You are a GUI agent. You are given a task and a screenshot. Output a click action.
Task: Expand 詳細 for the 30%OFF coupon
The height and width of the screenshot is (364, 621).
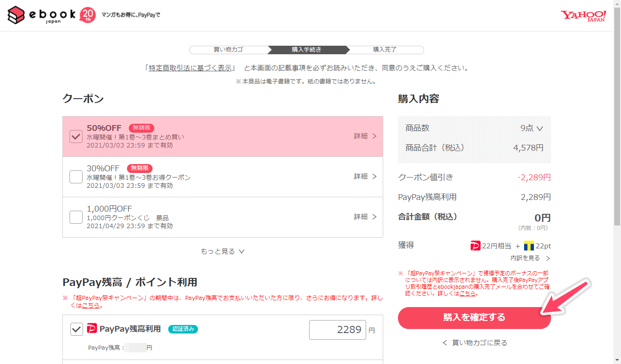pos(365,177)
